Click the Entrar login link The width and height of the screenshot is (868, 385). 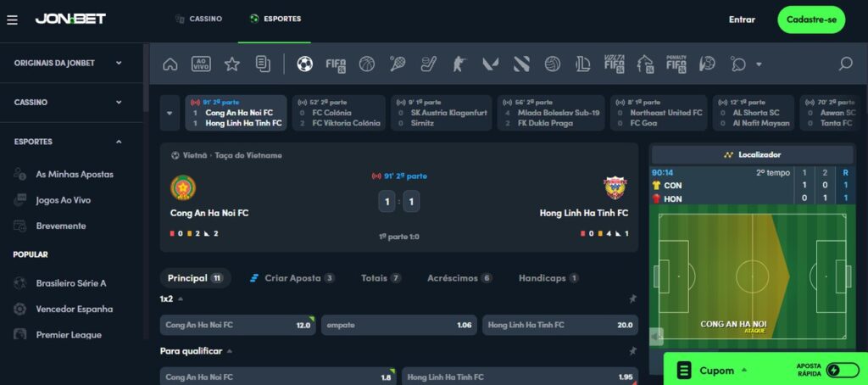pos(742,20)
